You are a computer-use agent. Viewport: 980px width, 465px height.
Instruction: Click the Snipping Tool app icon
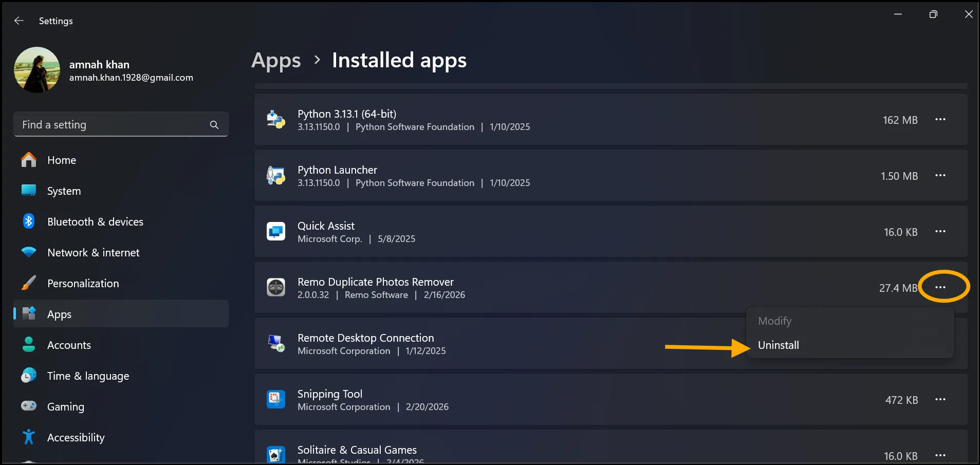276,399
